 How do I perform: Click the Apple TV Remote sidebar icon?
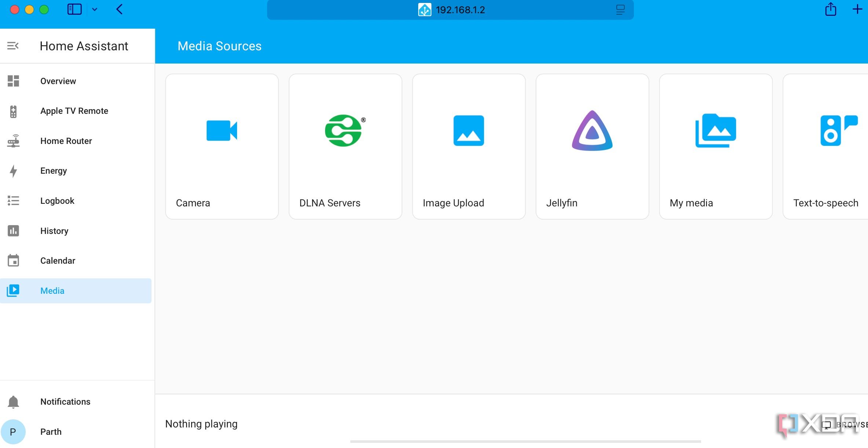[13, 111]
